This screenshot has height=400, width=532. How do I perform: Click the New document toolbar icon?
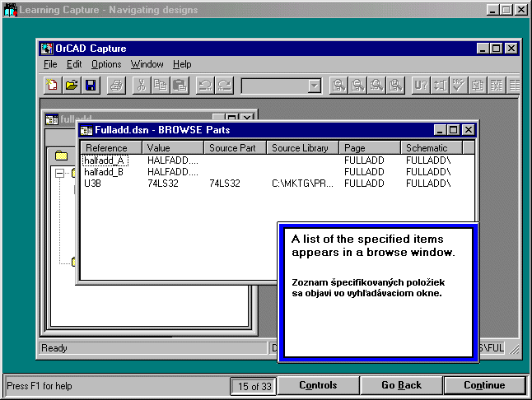pos(52,85)
